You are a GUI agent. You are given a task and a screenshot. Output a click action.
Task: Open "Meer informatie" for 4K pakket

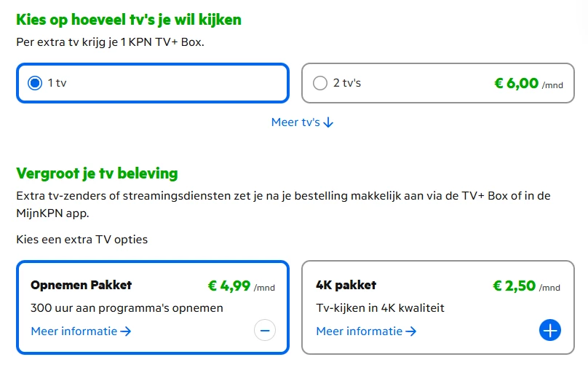[x=359, y=331]
